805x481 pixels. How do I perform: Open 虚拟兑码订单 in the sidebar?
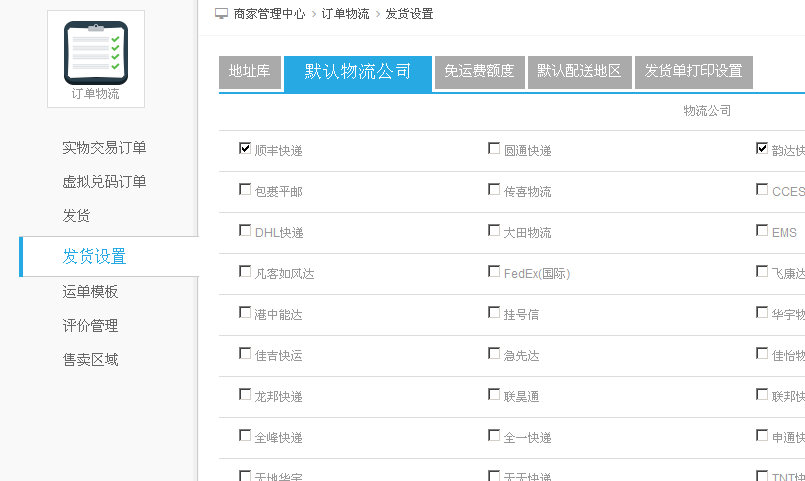pos(104,182)
